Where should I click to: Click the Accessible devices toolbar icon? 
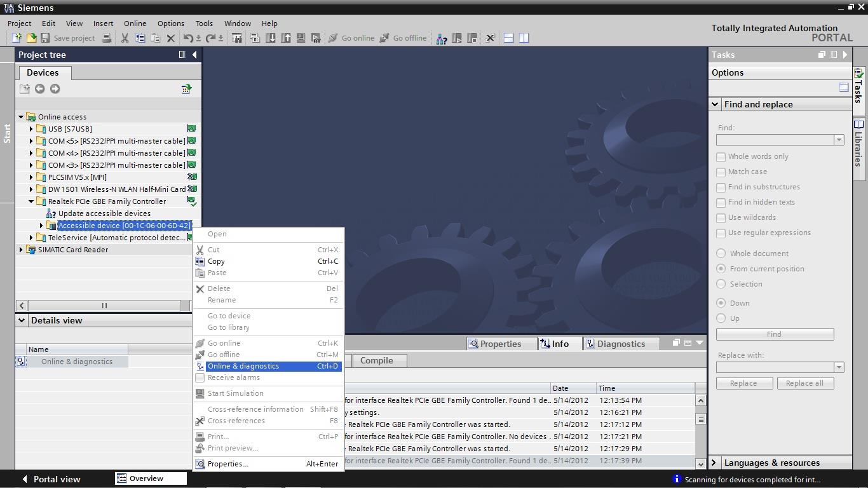pos(441,38)
